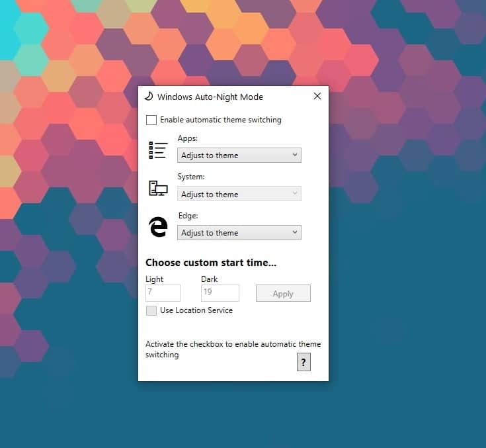Click the 'Apps:' label

pyautogui.click(x=188, y=138)
